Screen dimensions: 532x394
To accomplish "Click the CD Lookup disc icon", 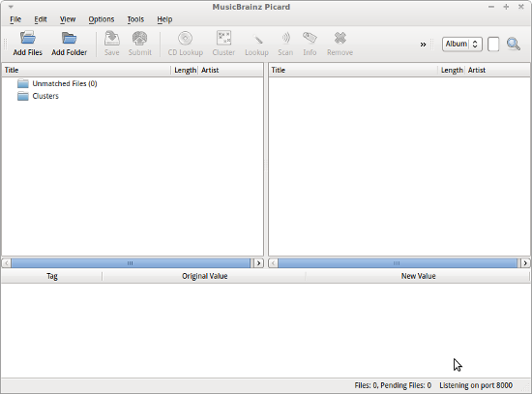I will point(186,38).
